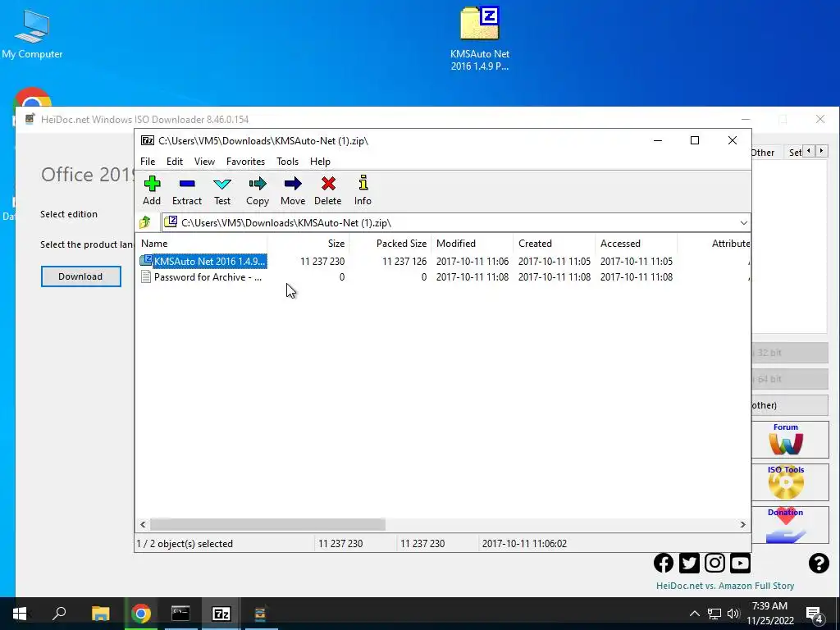840x630 pixels.
Task: Open the network tray icon
Action: coord(714,614)
